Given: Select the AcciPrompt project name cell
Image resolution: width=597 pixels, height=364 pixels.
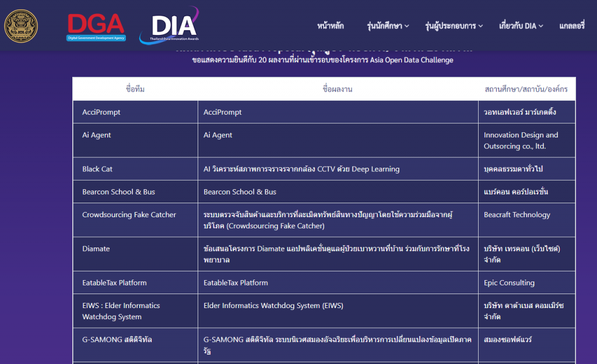Looking at the screenshot, I should coord(338,112).
